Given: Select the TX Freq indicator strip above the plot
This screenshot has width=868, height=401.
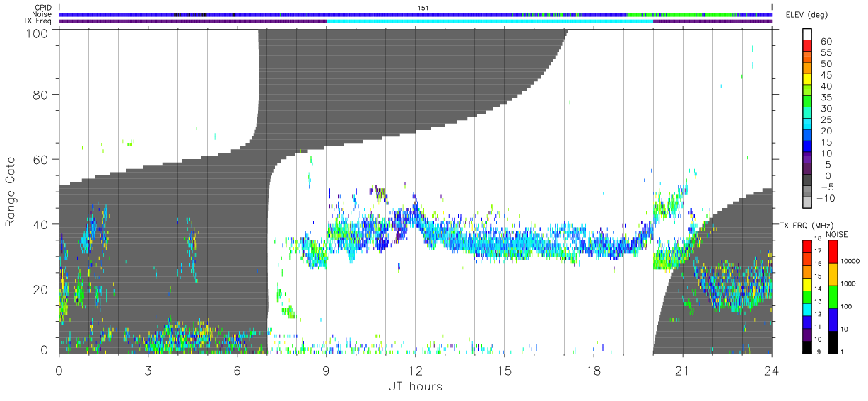Looking at the screenshot, I should [416, 21].
